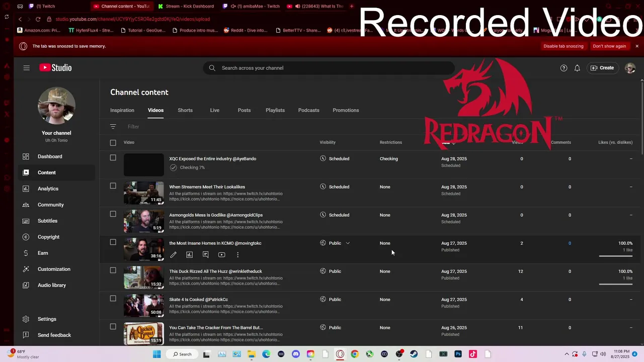The height and width of the screenshot is (362, 644).
Task: Open Steam from the taskbar
Action: [414, 354]
